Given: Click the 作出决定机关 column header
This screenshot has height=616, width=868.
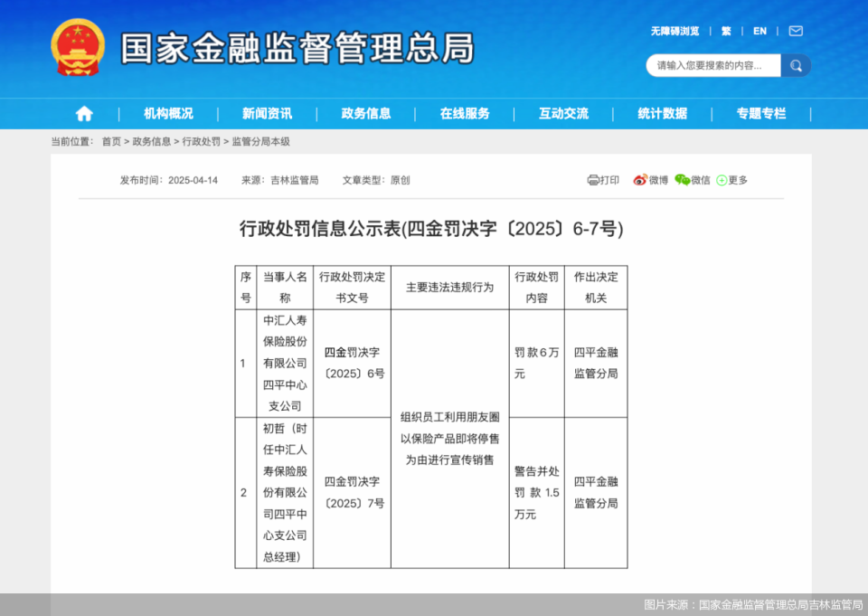Looking at the screenshot, I should (596, 288).
